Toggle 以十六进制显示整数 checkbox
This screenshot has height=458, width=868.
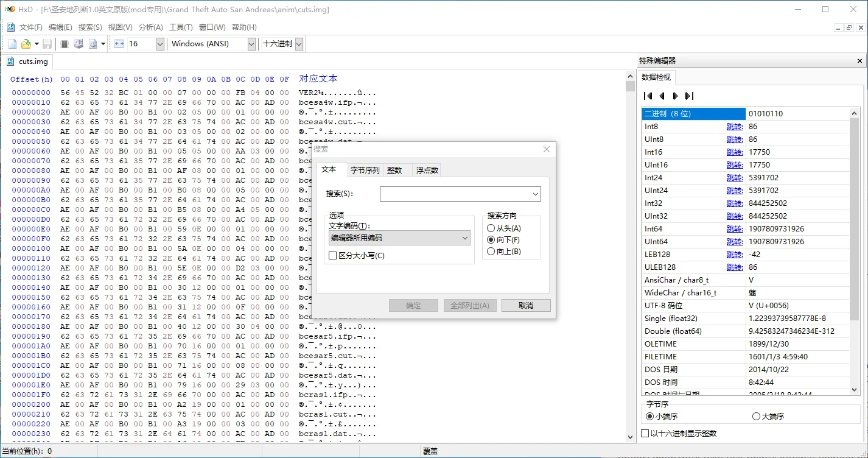click(x=679, y=434)
